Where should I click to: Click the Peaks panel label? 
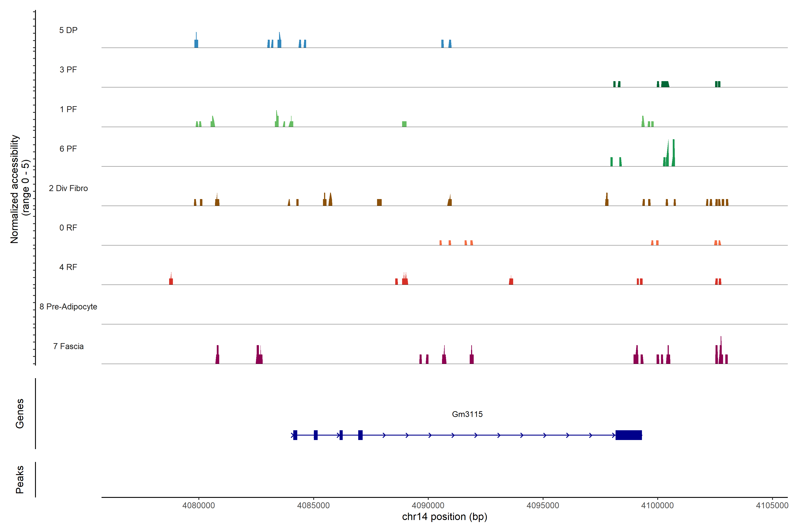click(20, 479)
